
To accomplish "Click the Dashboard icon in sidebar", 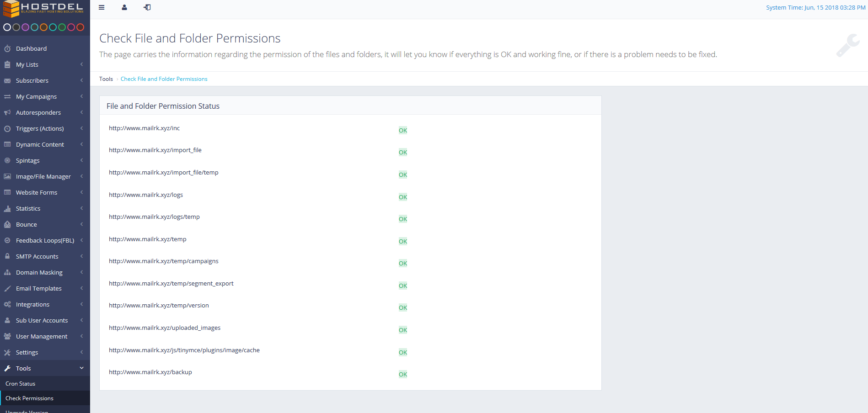I will click(7, 48).
